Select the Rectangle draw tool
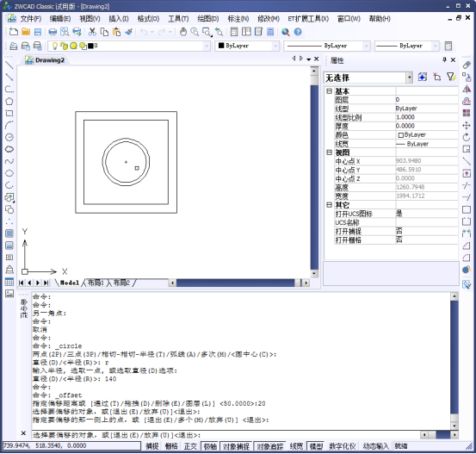 pyautogui.click(x=9, y=114)
